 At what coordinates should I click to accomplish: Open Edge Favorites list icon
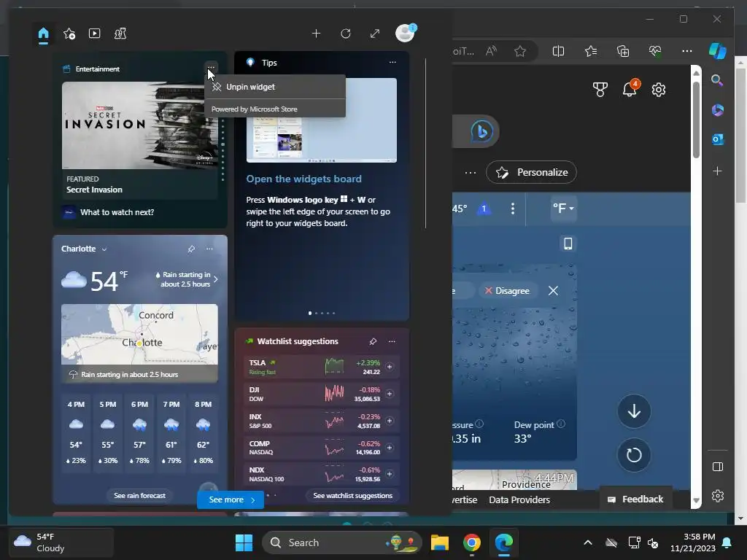tap(591, 51)
